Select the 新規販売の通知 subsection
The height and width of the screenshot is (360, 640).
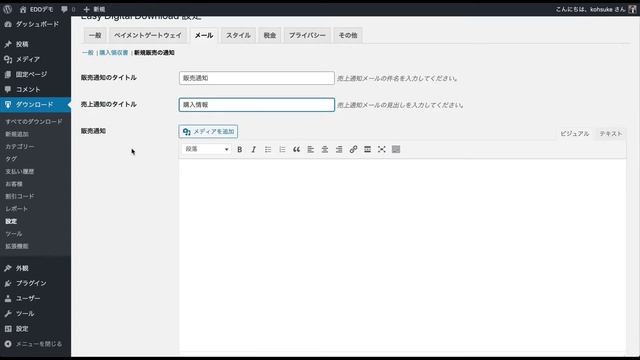click(x=154, y=53)
